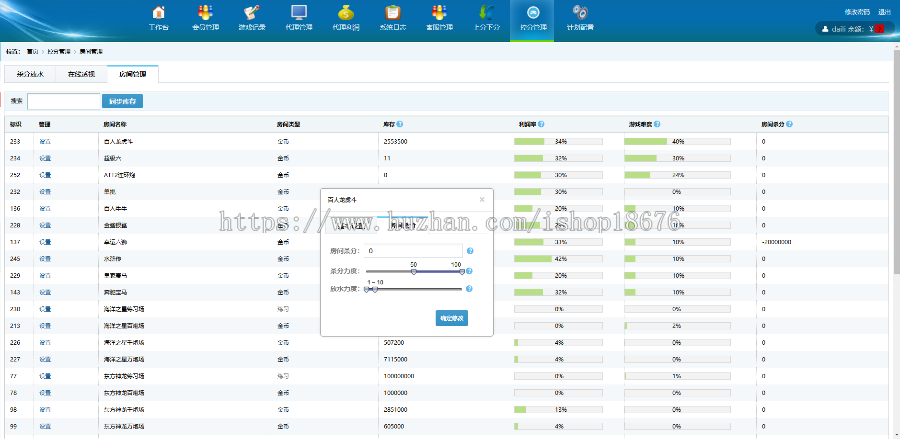This screenshot has width=900, height=439.
Task: Click help icon next to 房间杀分 input in dialog
Action: (x=470, y=251)
